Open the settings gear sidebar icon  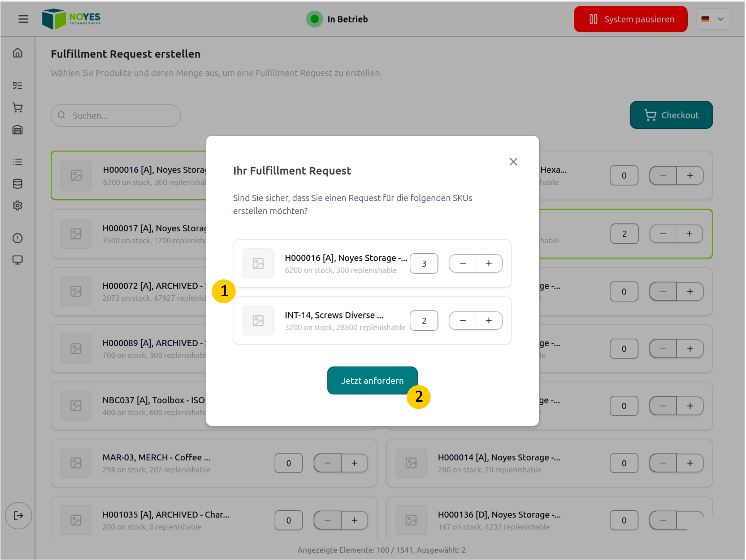pyautogui.click(x=18, y=205)
